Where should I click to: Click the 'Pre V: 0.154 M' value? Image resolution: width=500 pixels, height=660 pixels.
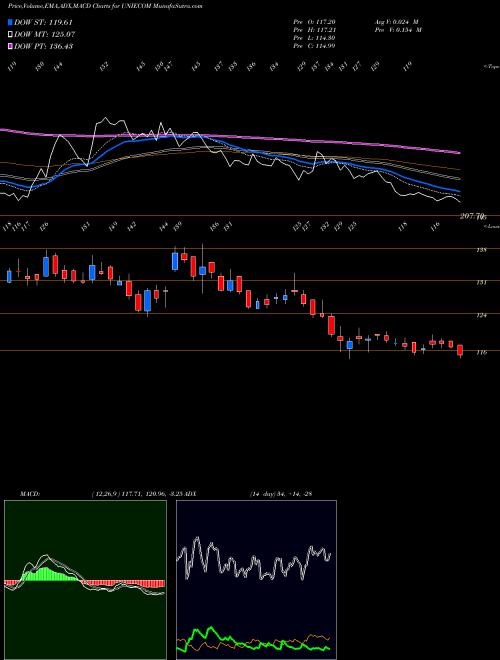[x=398, y=30]
